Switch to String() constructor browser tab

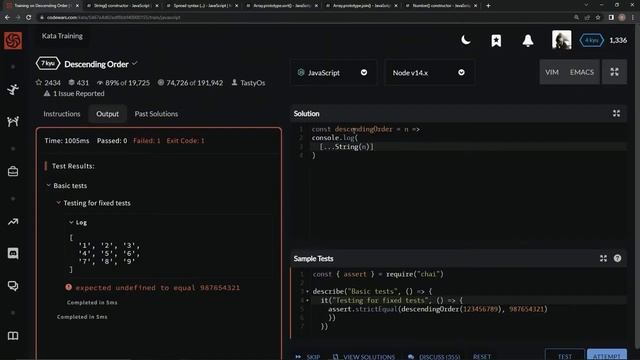point(121,6)
